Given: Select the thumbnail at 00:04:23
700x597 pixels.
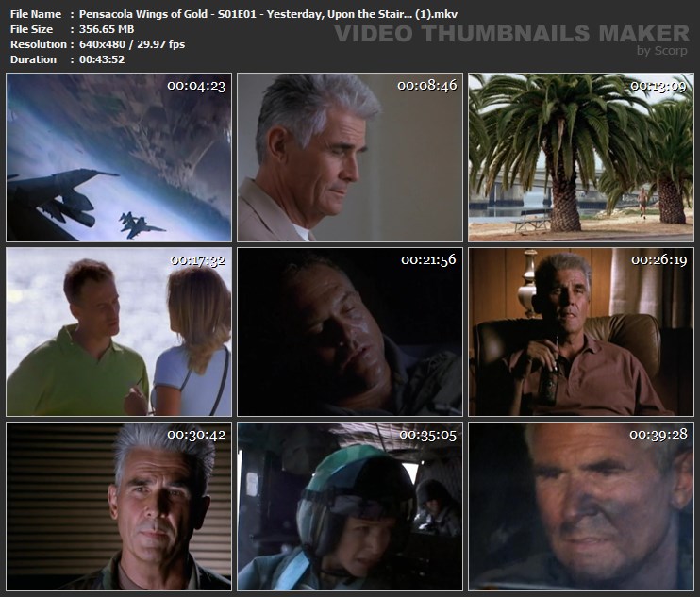Looking at the screenshot, I should pyautogui.click(x=119, y=158).
